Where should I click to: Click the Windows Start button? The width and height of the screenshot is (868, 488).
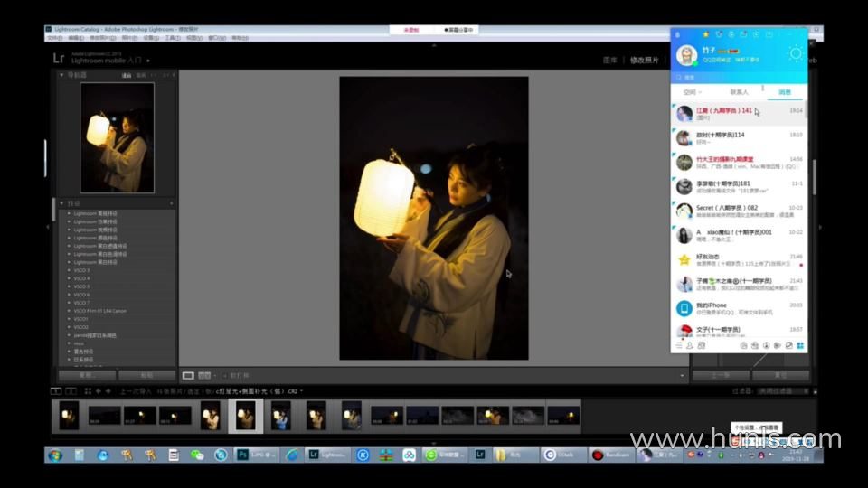[55, 455]
